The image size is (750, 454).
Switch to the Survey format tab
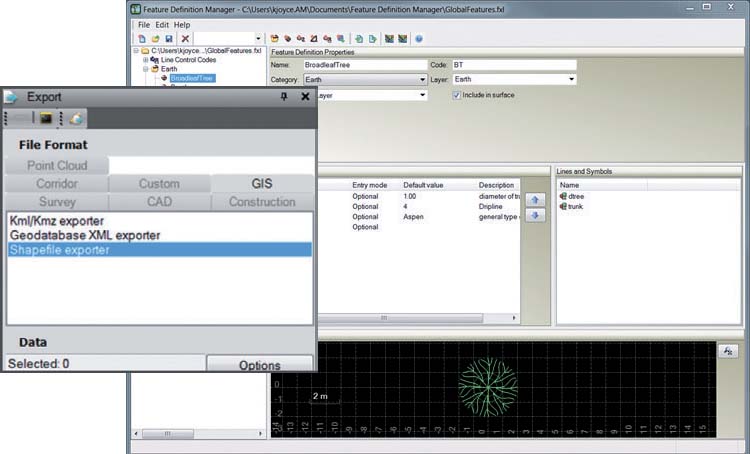click(x=57, y=202)
